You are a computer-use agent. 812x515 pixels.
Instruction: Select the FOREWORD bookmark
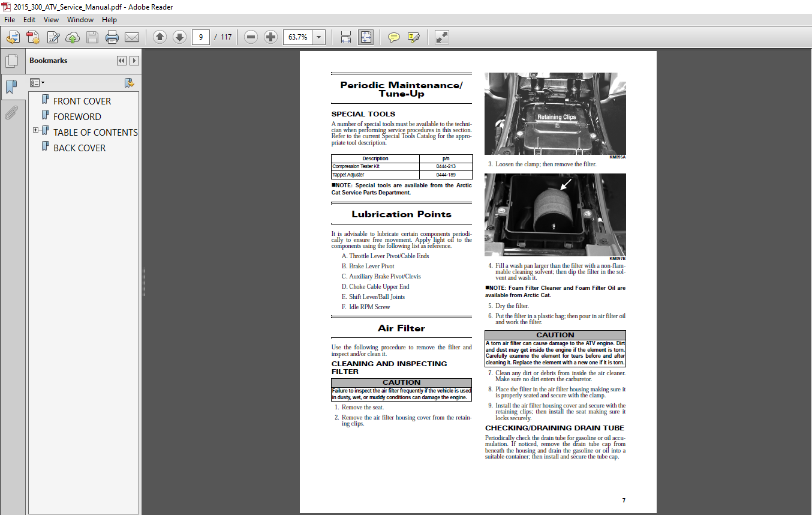click(77, 117)
